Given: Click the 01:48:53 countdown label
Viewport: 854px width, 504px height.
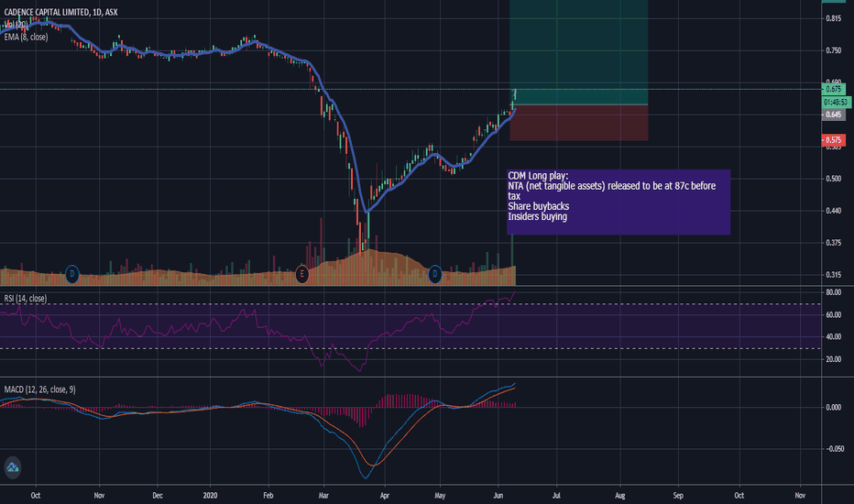Looking at the screenshot, I should tap(835, 102).
